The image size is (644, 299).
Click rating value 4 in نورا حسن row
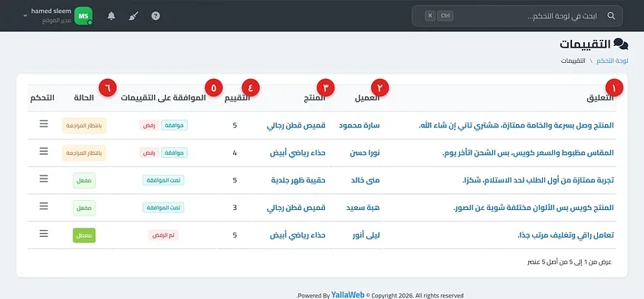[235, 153]
